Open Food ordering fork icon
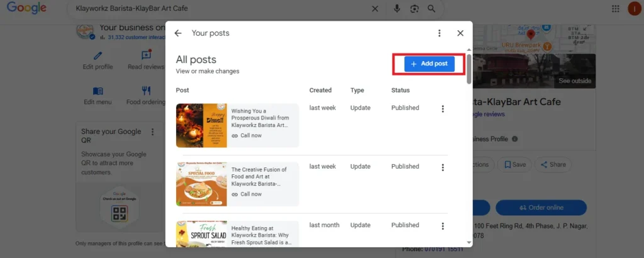644x258 pixels. [x=146, y=91]
